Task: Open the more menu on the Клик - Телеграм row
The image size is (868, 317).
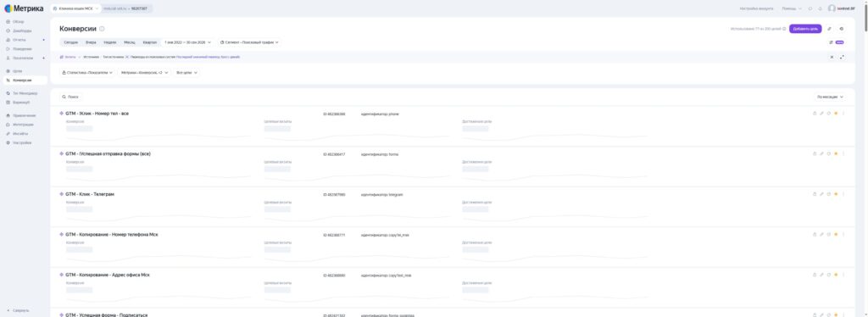Action: point(843,194)
